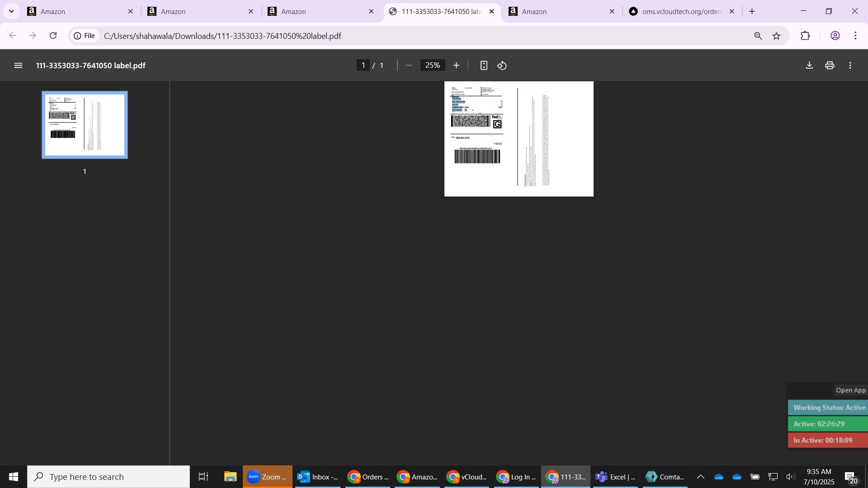Close the oms.vcloudtech.org tab
868x488 pixels.
[732, 11]
